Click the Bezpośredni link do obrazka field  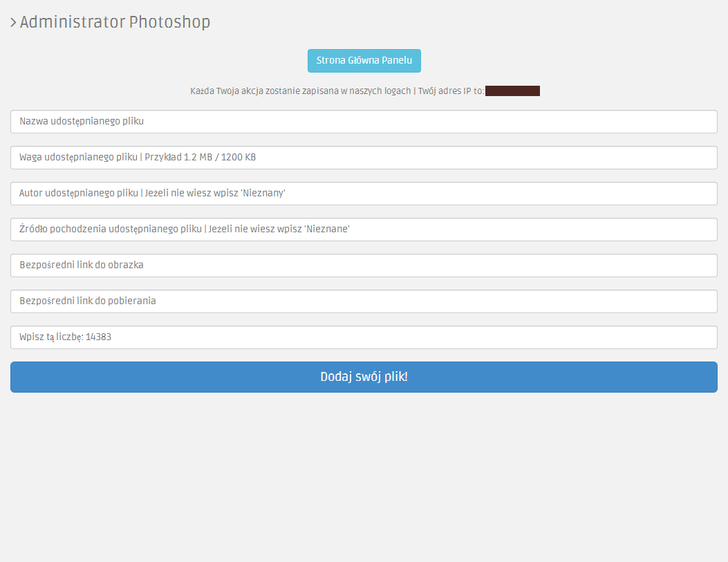pyautogui.click(x=364, y=265)
